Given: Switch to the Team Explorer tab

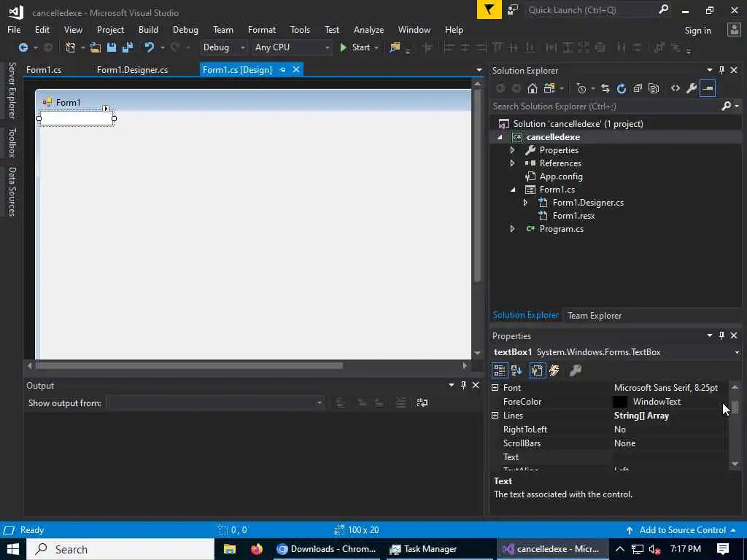Looking at the screenshot, I should (x=594, y=315).
